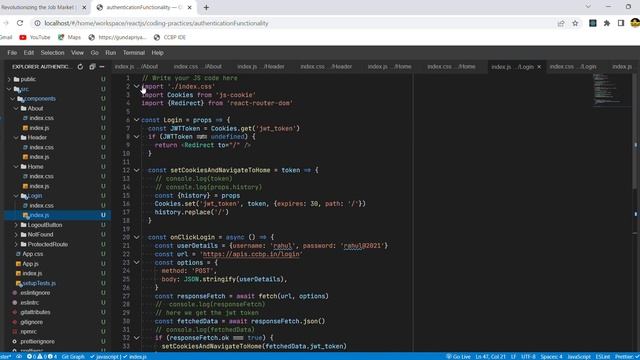The height and width of the screenshot is (360, 640).
Task: Switch to index.js Header editor tab
Action: coord(261,67)
